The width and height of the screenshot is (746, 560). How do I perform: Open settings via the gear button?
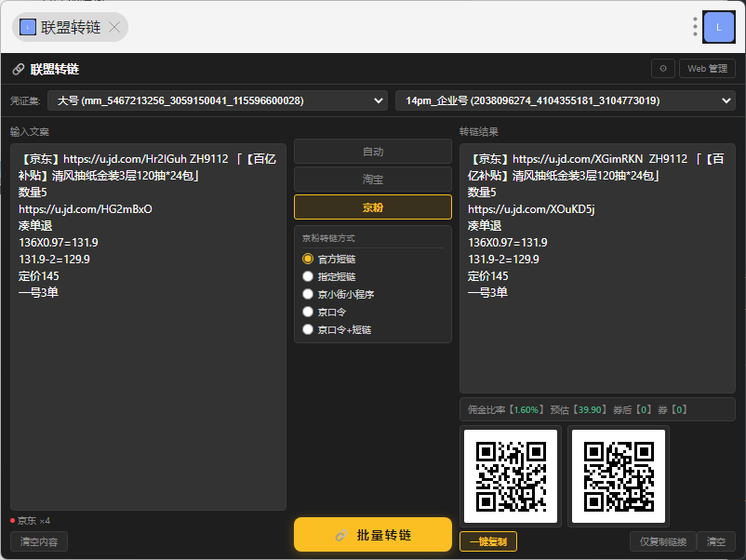[x=662, y=69]
